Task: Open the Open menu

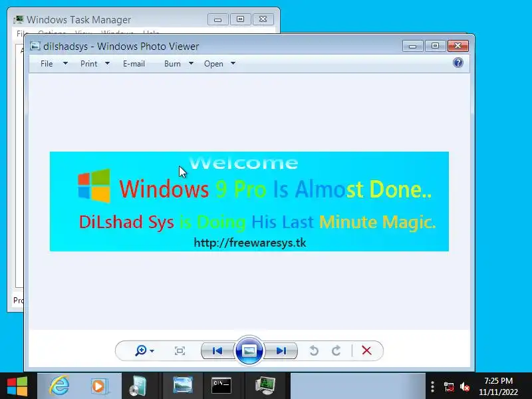Action: (x=213, y=64)
